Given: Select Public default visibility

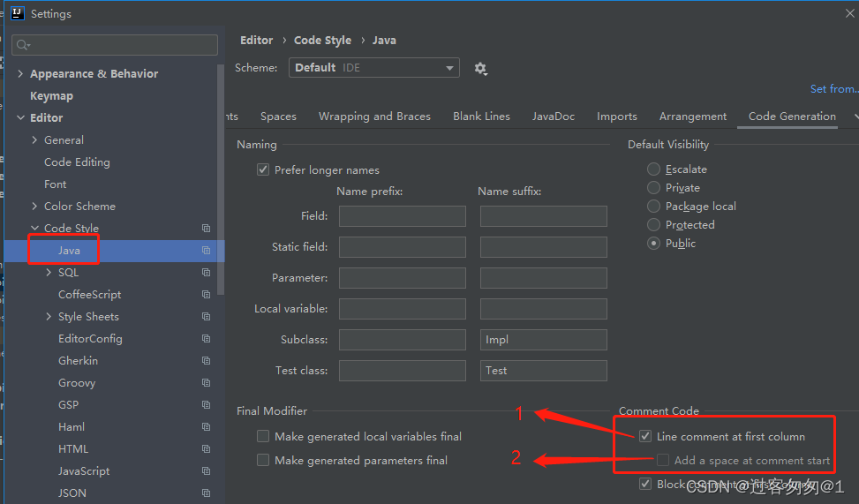Looking at the screenshot, I should tap(653, 244).
